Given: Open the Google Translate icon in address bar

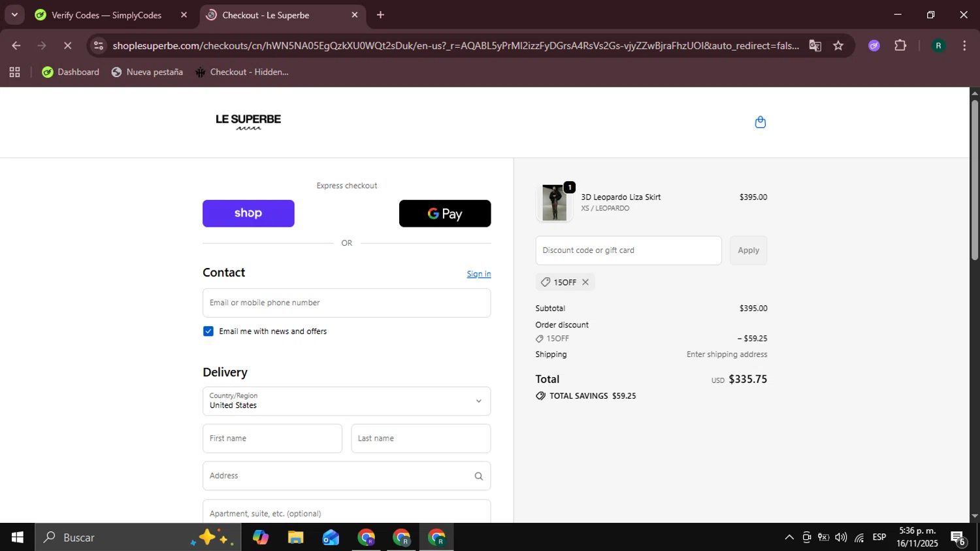Looking at the screenshot, I should [815, 46].
